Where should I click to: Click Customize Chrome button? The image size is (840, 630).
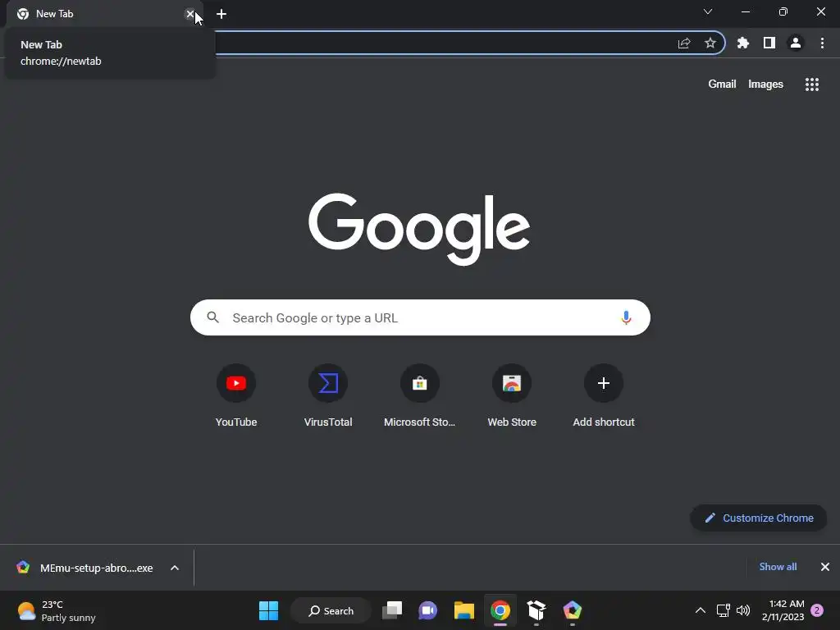(x=759, y=518)
